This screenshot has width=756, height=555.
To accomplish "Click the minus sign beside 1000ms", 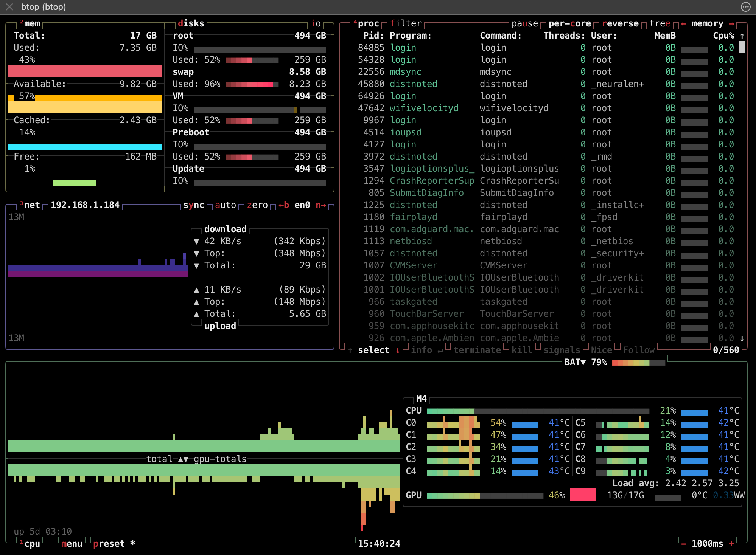I will click(x=684, y=544).
